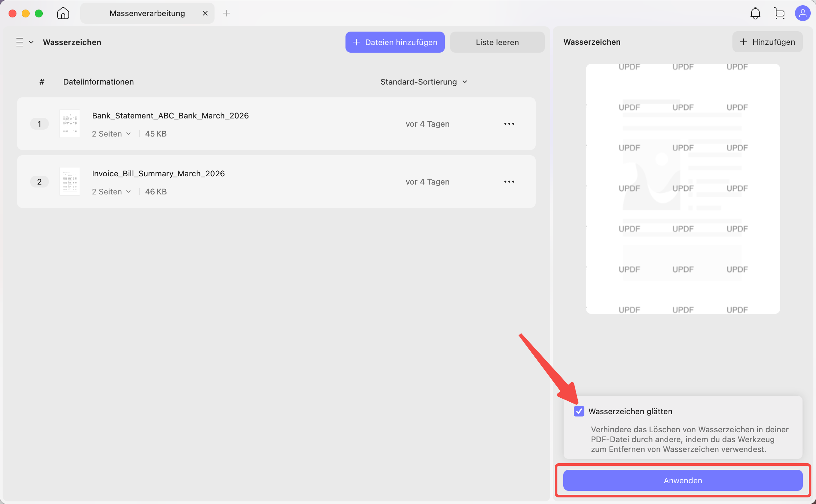
Task: Go to the home screen icon
Action: coord(63,13)
